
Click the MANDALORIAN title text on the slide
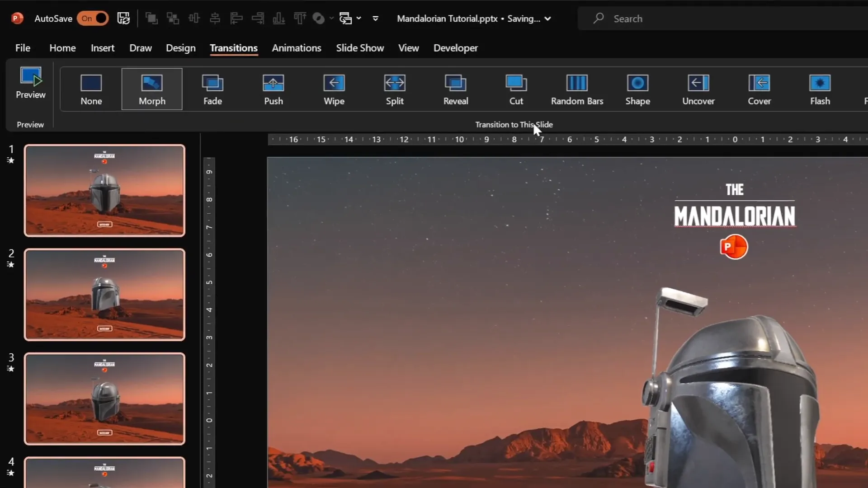click(735, 216)
